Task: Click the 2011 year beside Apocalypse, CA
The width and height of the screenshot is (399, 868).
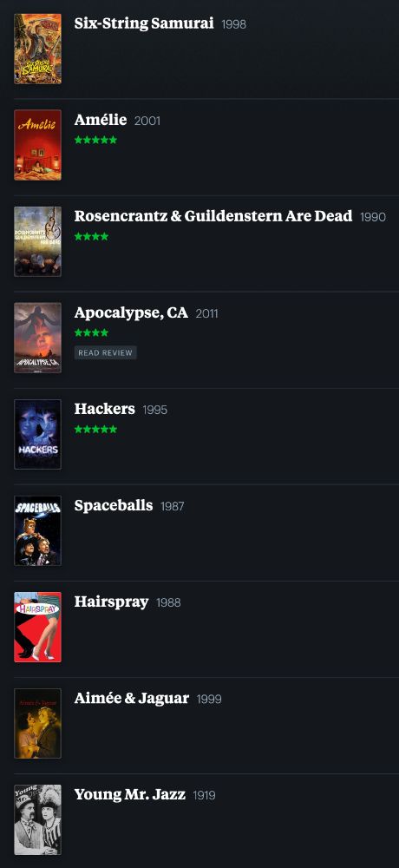Action: 207,314
